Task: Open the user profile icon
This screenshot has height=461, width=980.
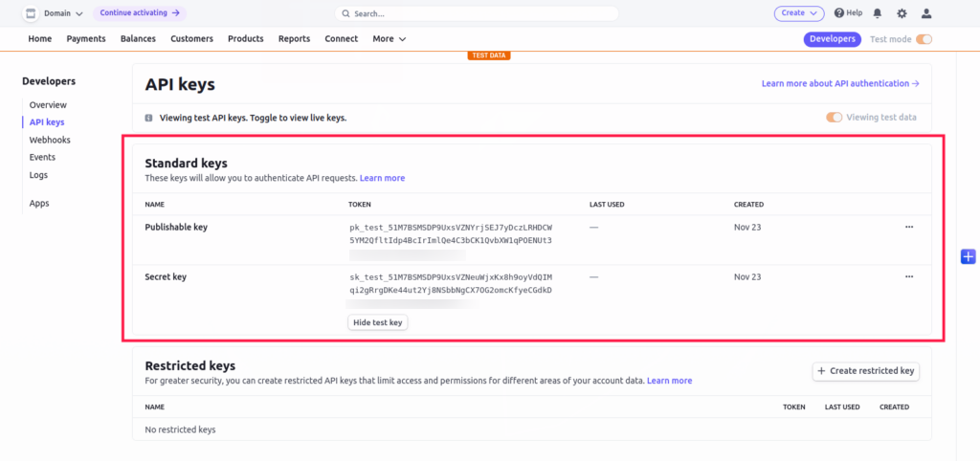Action: click(x=926, y=13)
